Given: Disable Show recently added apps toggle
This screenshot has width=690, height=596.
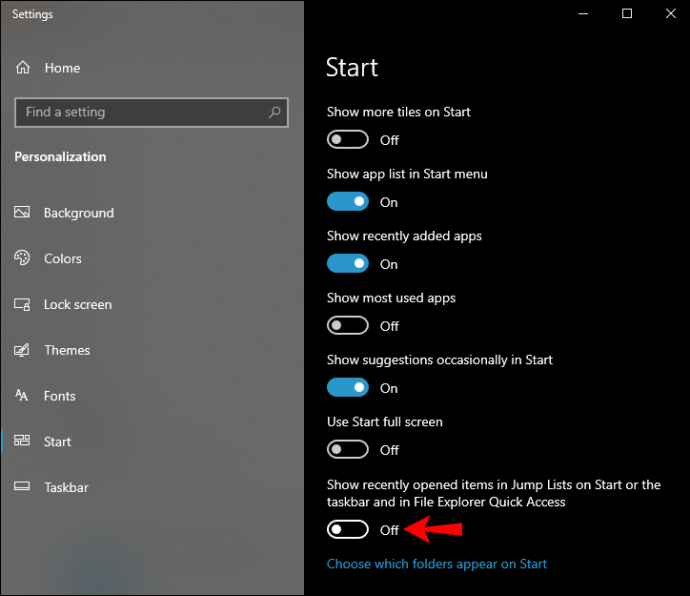Looking at the screenshot, I should pos(348,264).
